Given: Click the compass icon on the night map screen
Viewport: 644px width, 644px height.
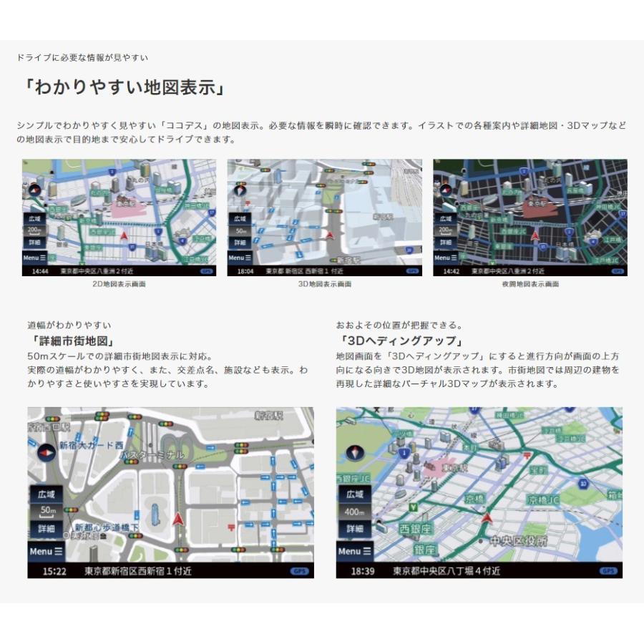Looking at the screenshot, I should pyautogui.click(x=447, y=191).
